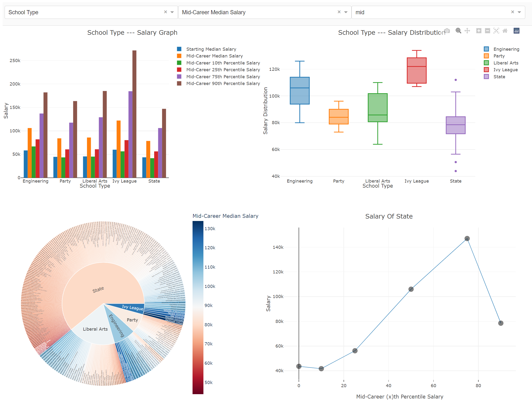Click the Liberal Arts green box in box plot

tap(378, 108)
